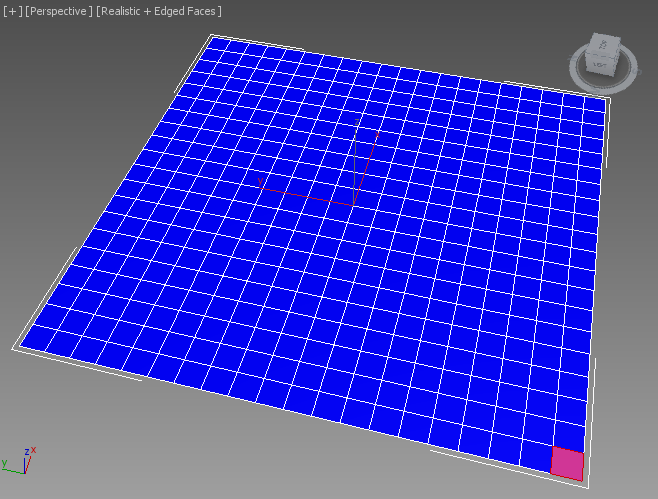Open the [+] viewport general menu
Screen dimensions: 658x499
coord(12,11)
